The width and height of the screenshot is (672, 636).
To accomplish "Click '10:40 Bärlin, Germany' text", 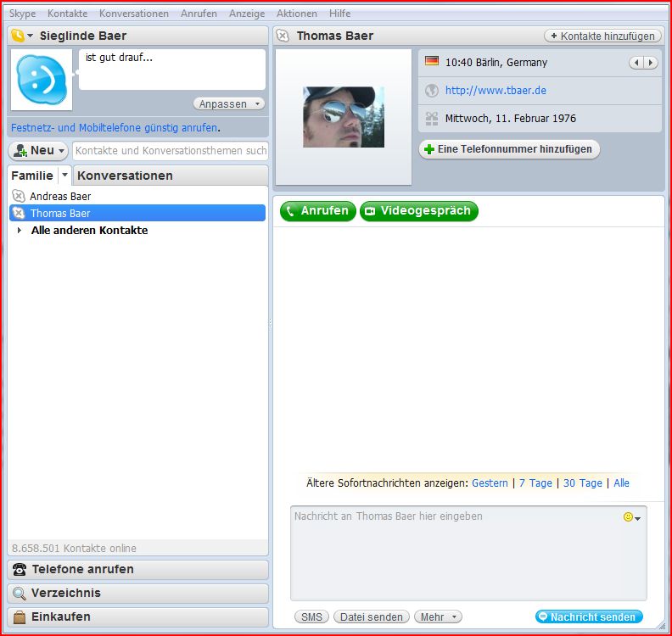I will (x=496, y=63).
